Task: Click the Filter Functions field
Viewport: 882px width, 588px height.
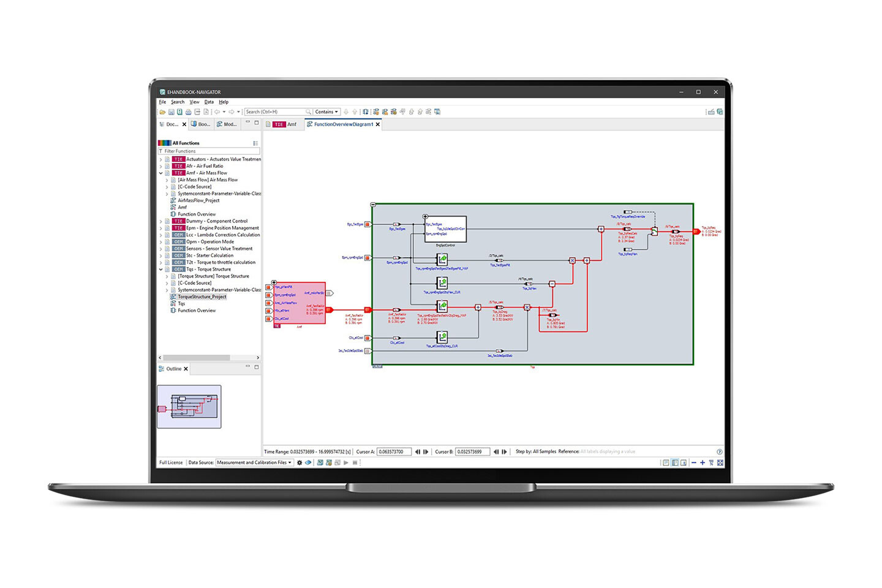Action: point(209,151)
